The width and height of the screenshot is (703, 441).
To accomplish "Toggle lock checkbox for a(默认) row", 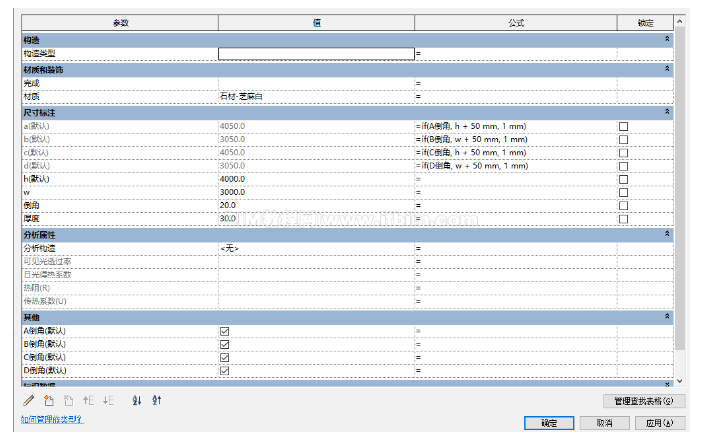I will pyautogui.click(x=623, y=126).
